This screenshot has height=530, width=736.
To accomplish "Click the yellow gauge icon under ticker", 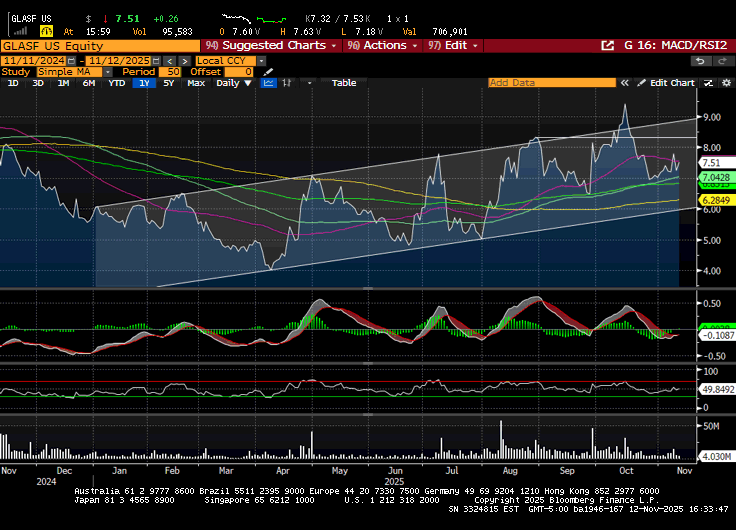I will point(46,31).
